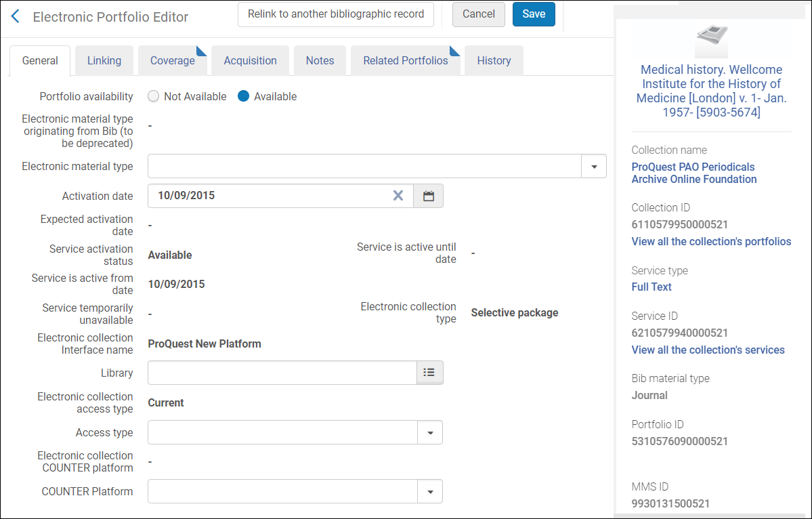Open ProQuest PAO Periodicals Archive collection link

694,173
